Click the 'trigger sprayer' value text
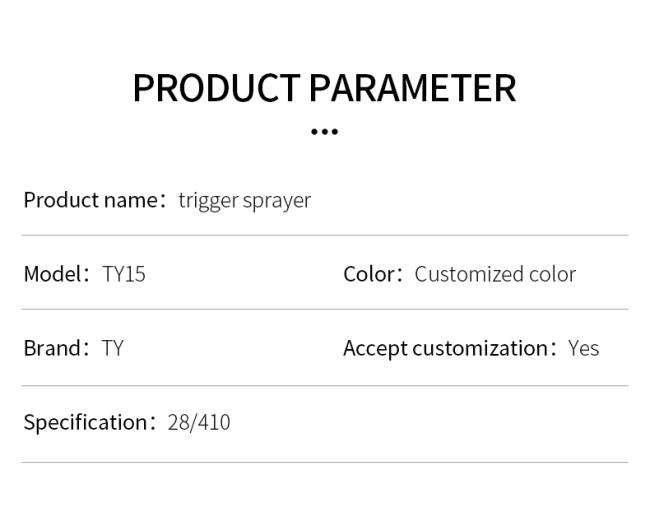This screenshot has width=650, height=531. click(245, 201)
